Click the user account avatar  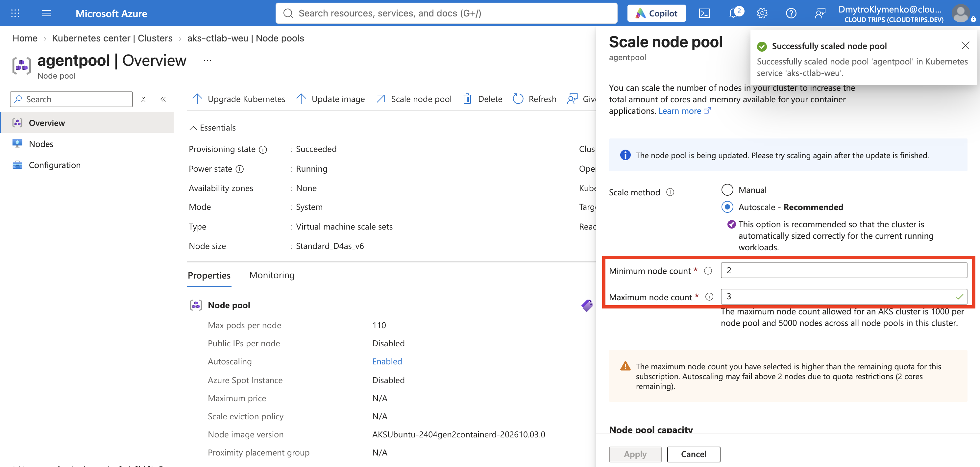click(961, 13)
